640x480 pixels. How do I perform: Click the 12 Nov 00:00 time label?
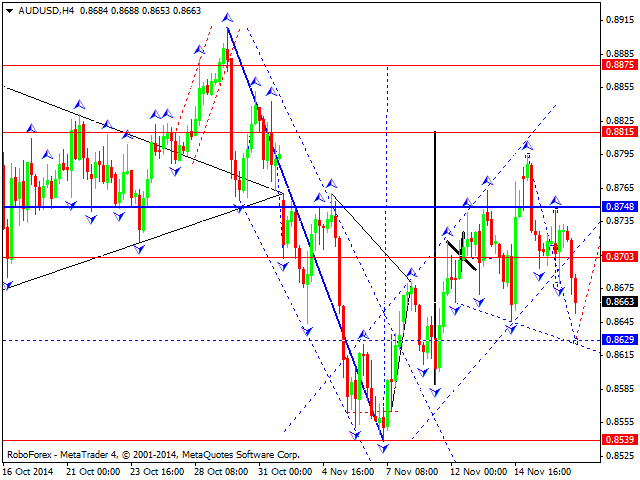pyautogui.click(x=478, y=471)
